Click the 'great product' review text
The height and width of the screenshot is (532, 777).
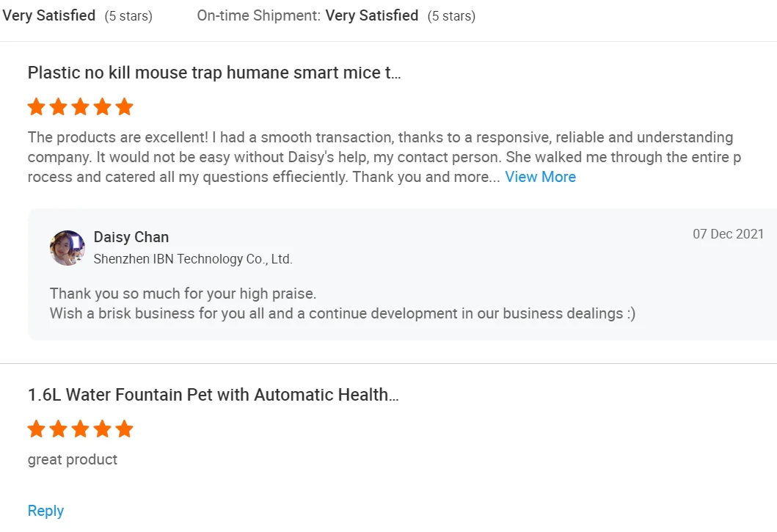pos(73,459)
